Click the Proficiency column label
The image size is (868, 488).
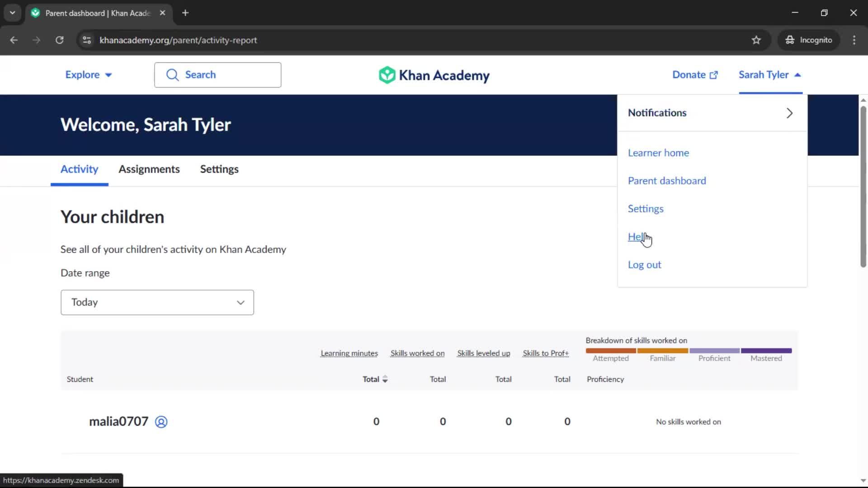pos(605,379)
